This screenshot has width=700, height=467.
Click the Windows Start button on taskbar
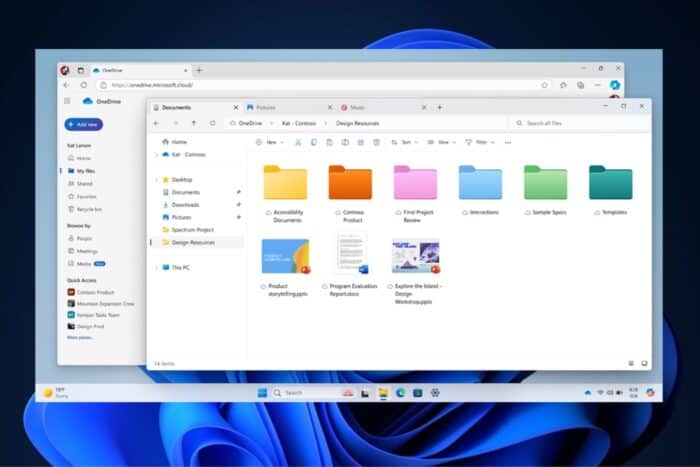tap(262, 393)
